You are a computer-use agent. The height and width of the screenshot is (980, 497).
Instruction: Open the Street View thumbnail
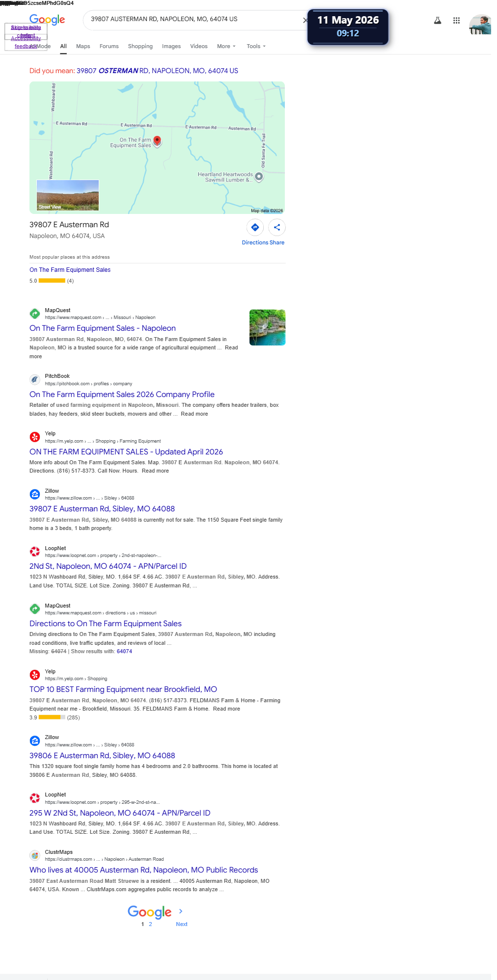[68, 195]
